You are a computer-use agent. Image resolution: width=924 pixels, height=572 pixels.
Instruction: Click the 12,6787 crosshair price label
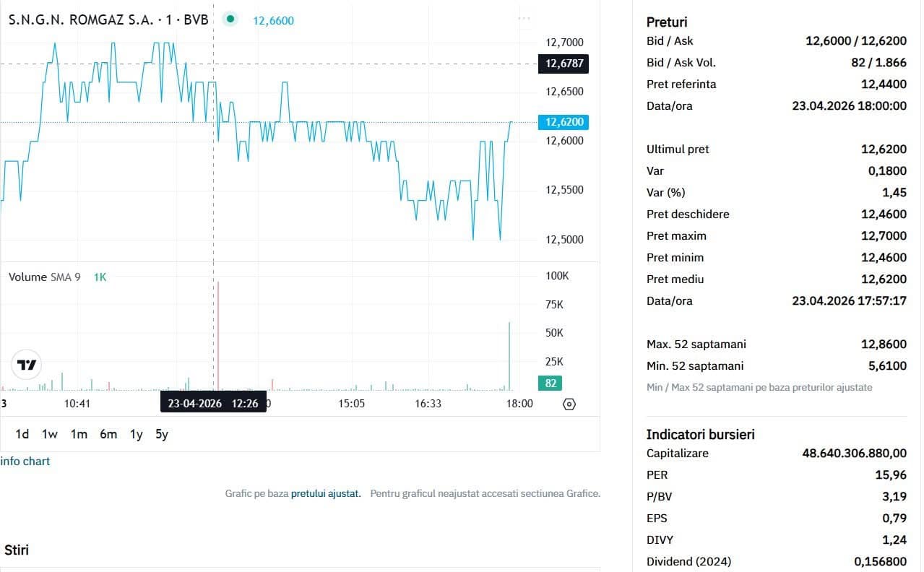point(563,64)
